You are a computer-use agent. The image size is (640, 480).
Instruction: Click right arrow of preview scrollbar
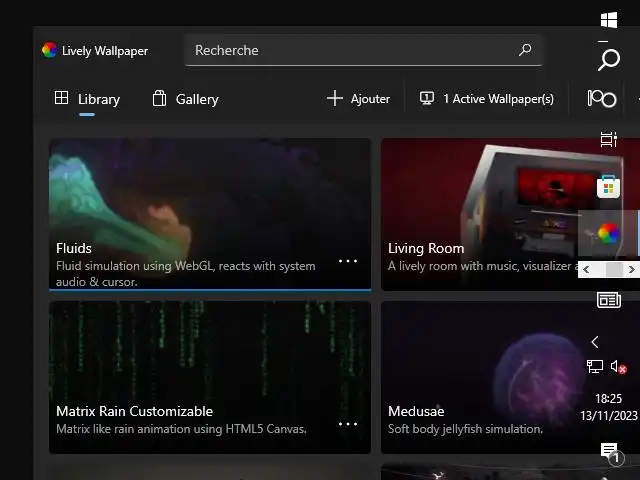tap(631, 269)
